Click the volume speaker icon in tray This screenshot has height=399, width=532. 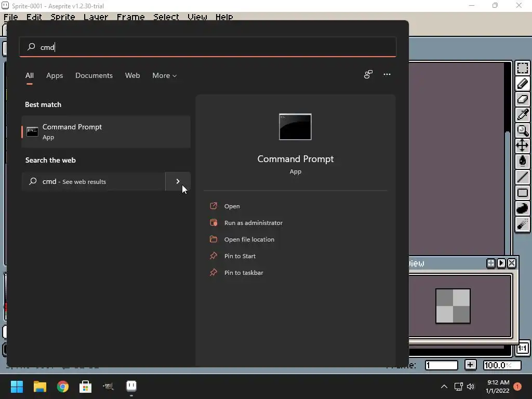471,387
